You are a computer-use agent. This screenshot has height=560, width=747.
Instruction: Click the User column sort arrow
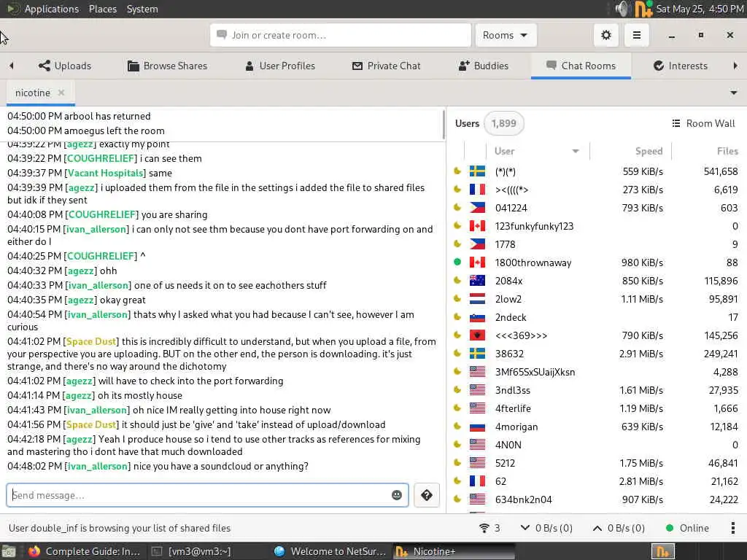pos(576,152)
